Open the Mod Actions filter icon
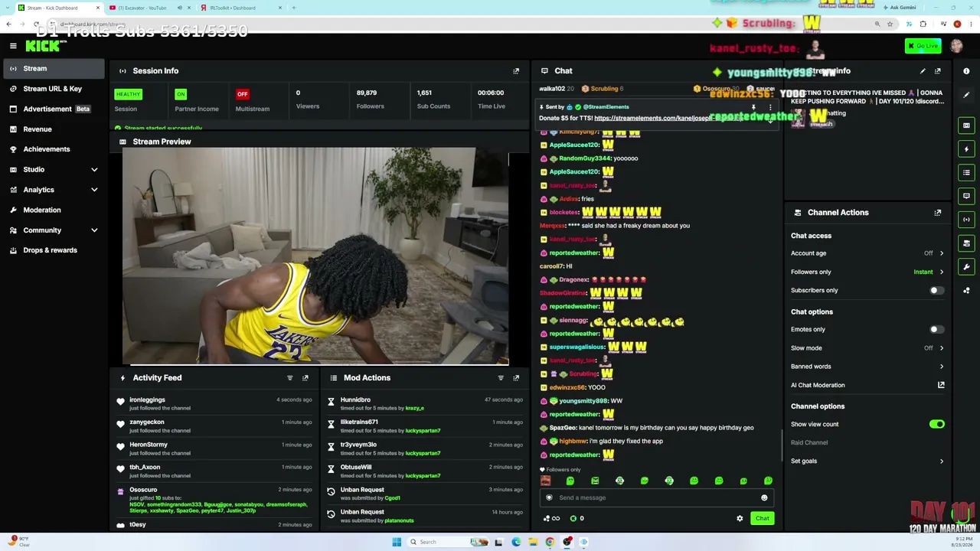 501,378
